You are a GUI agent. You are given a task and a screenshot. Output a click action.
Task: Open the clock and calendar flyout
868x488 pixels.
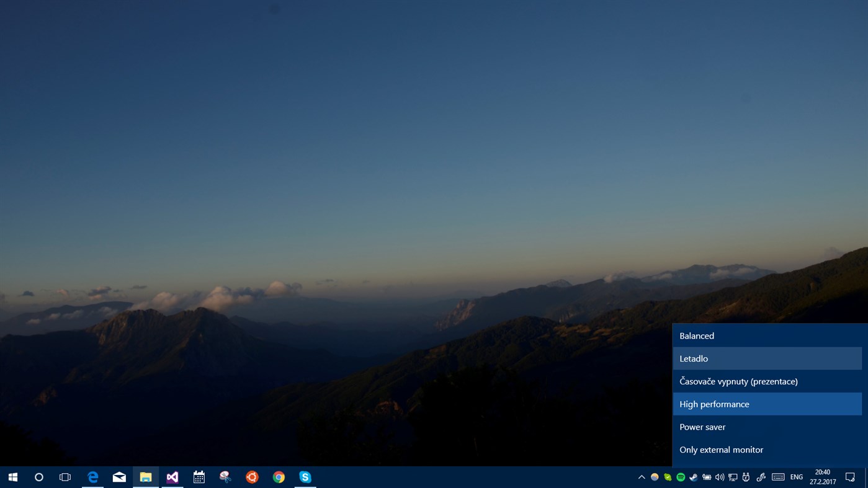pyautogui.click(x=821, y=477)
